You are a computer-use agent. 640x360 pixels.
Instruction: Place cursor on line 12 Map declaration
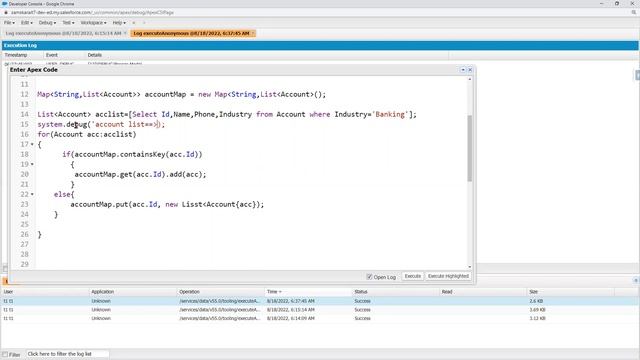pyautogui.click(x=182, y=94)
